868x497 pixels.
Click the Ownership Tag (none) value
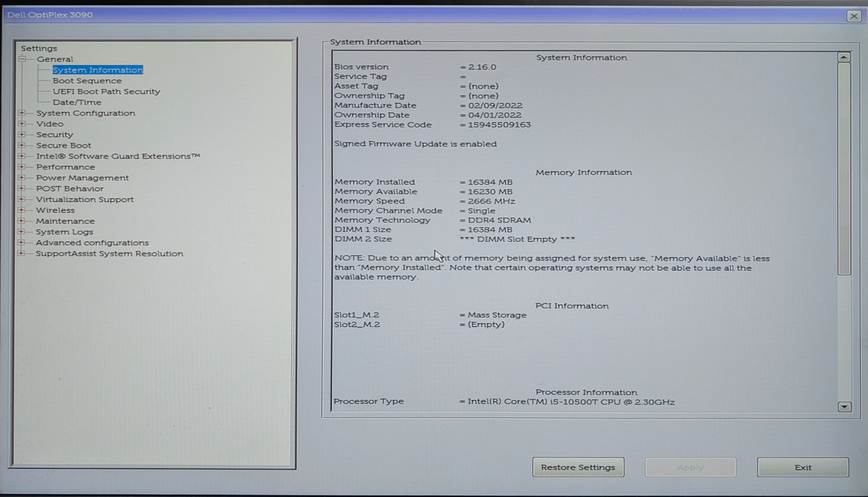click(x=483, y=96)
